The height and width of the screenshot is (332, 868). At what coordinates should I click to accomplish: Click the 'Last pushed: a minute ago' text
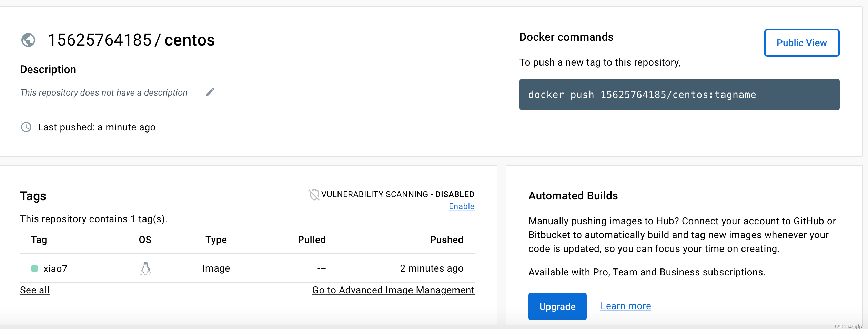97,127
